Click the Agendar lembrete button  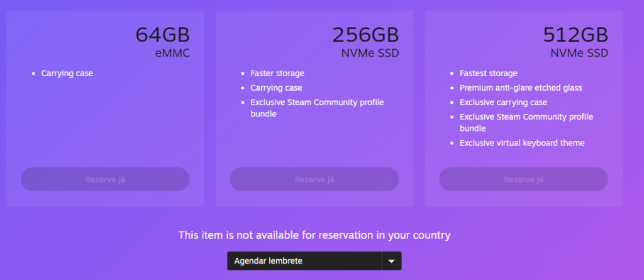tap(304, 260)
